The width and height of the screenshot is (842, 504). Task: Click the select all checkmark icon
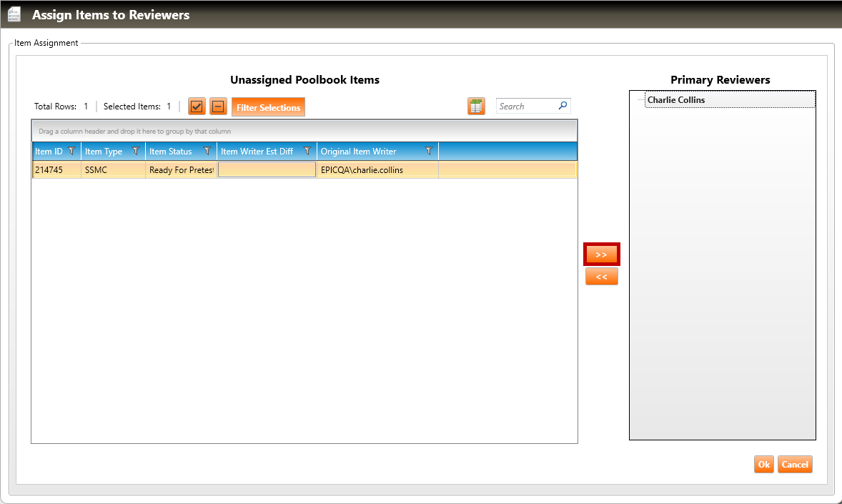(x=197, y=107)
